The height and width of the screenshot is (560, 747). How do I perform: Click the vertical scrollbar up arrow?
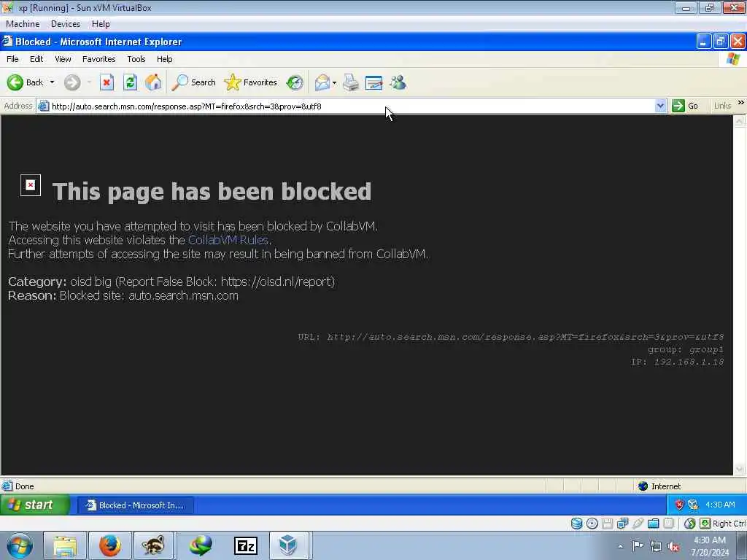(740, 121)
